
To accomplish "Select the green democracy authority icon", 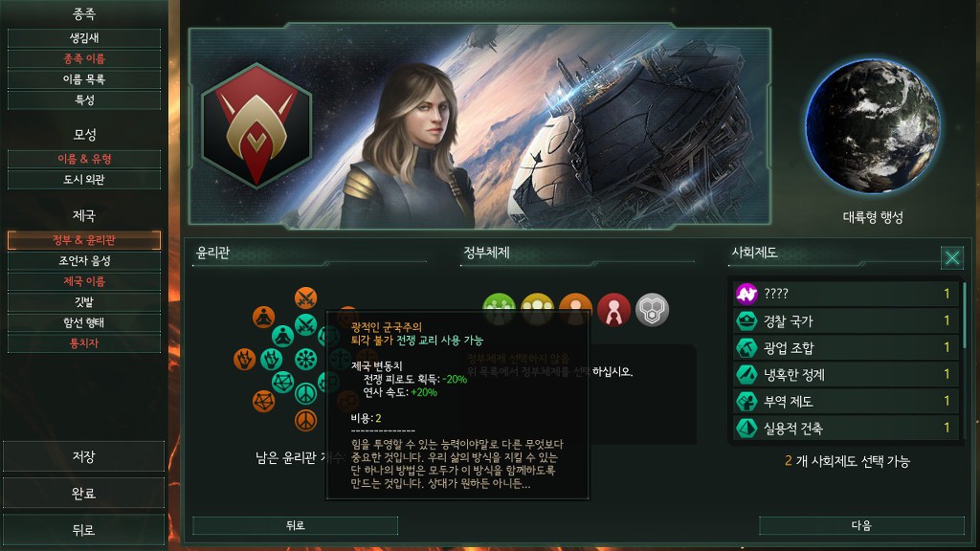I will (499, 309).
